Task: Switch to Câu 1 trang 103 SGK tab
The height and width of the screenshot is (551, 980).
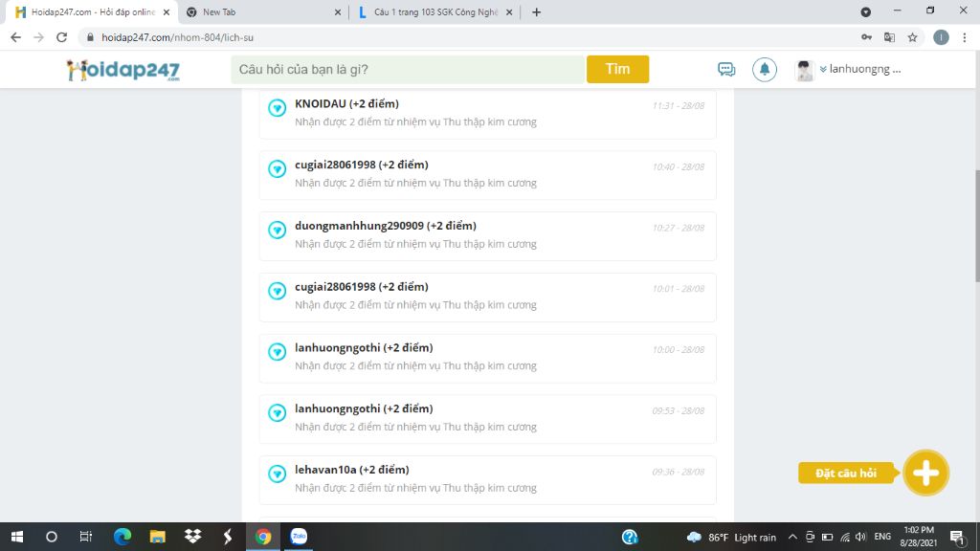Action: click(x=435, y=11)
